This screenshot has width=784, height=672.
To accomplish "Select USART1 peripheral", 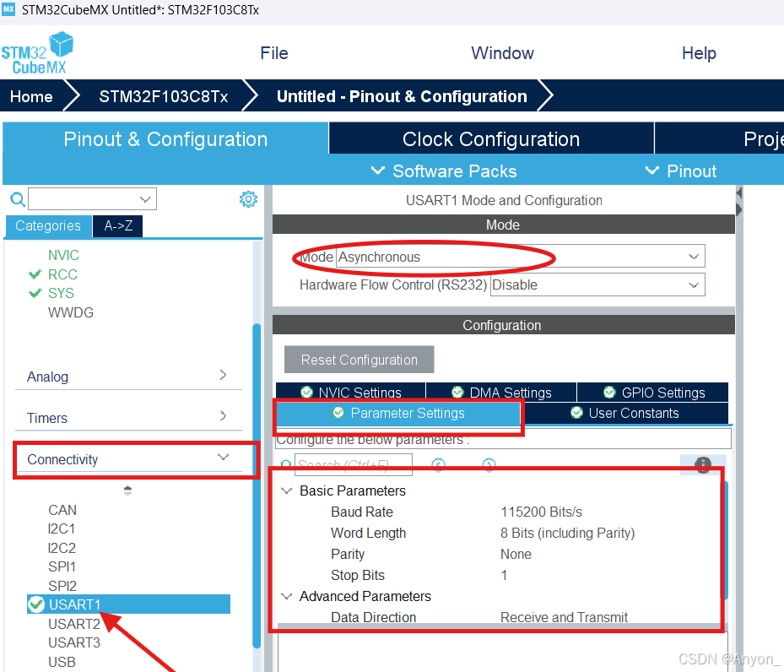I will (129, 604).
